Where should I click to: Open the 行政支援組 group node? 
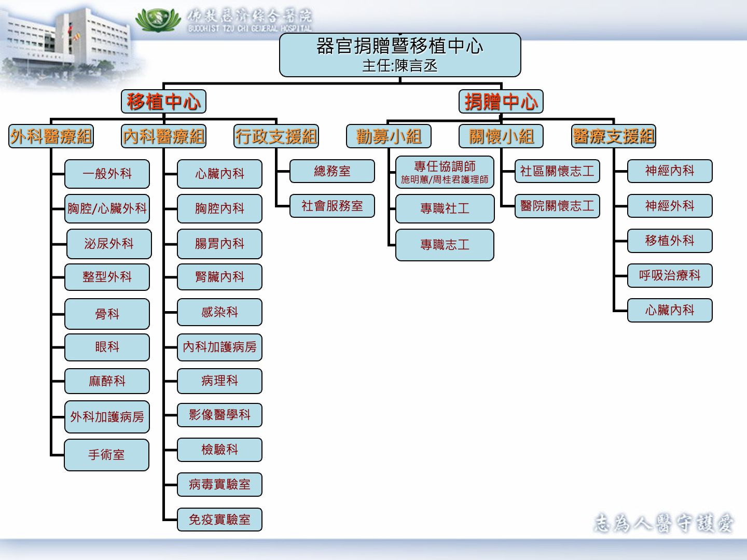pos(276,136)
